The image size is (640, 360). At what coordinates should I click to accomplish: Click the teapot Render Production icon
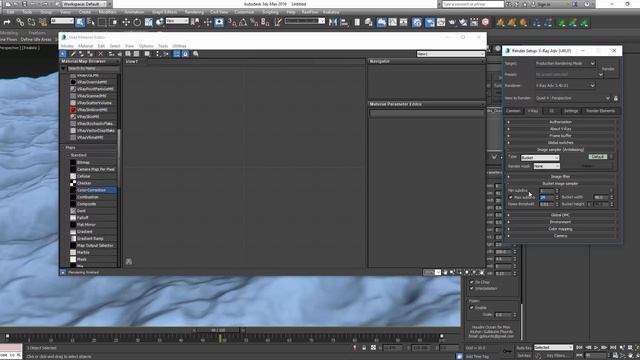[x=452, y=22]
